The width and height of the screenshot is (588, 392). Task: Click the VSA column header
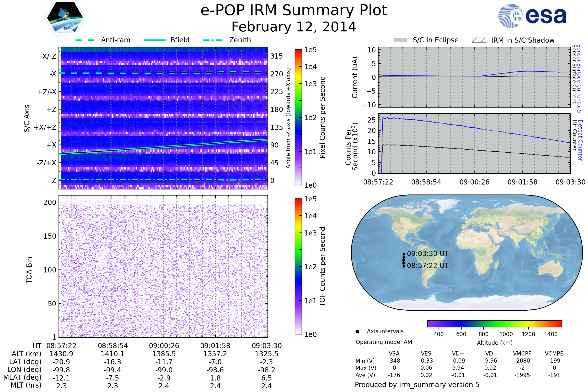pos(394,354)
